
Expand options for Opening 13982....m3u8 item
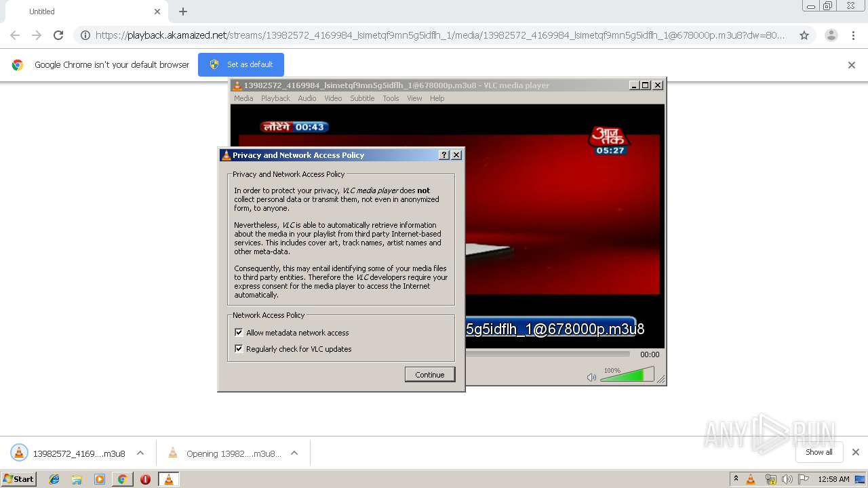click(x=294, y=453)
